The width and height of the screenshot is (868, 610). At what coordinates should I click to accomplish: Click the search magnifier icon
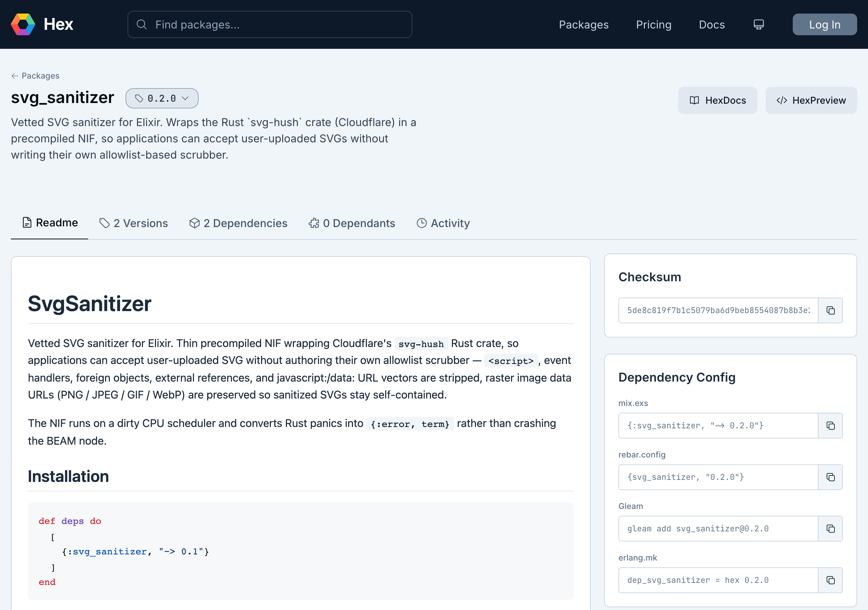point(141,24)
